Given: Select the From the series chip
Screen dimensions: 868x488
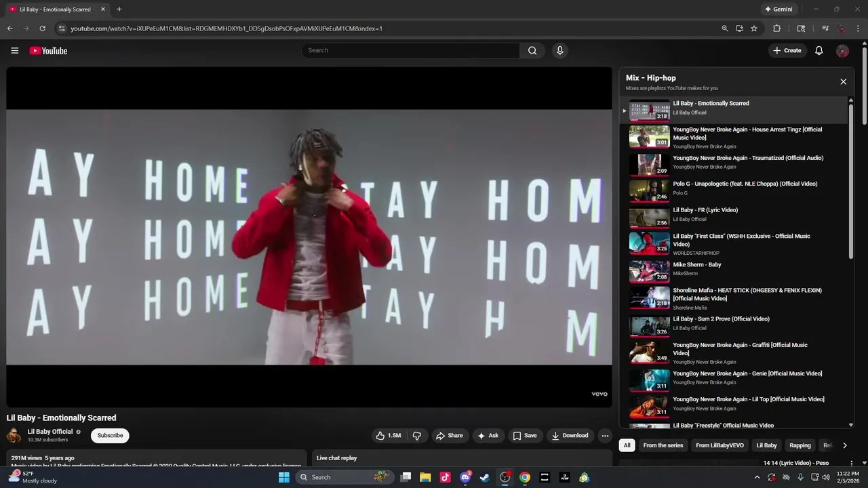Looking at the screenshot, I should (x=663, y=445).
